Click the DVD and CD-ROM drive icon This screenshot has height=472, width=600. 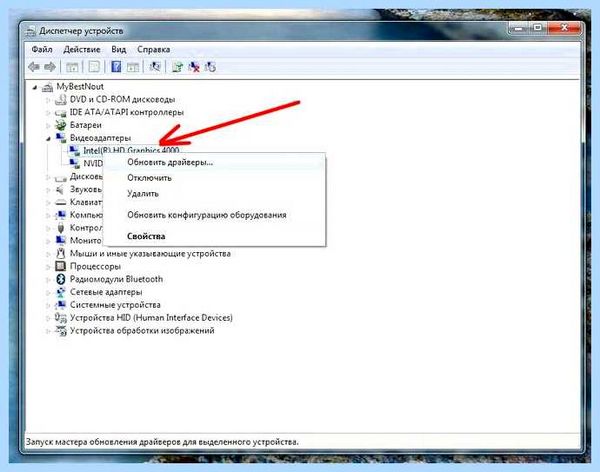pos(60,100)
